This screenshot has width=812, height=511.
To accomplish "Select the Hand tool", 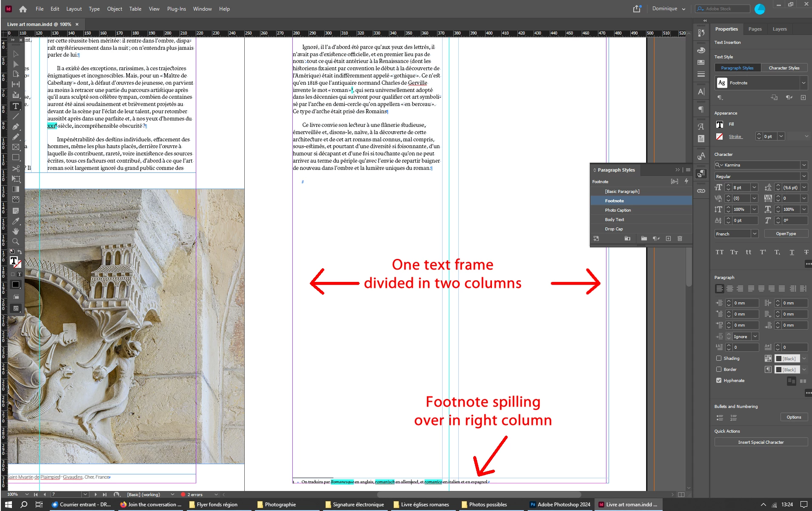I will (16, 231).
